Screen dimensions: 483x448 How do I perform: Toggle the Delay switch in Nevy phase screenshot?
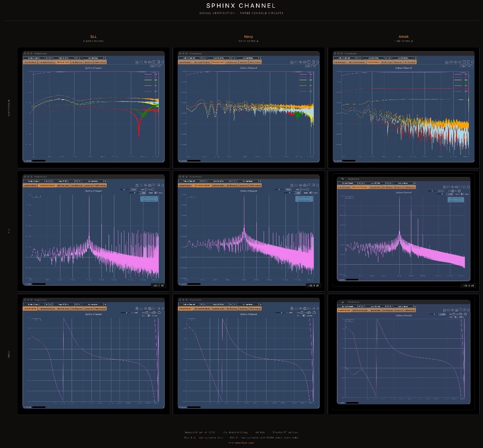click(304, 315)
